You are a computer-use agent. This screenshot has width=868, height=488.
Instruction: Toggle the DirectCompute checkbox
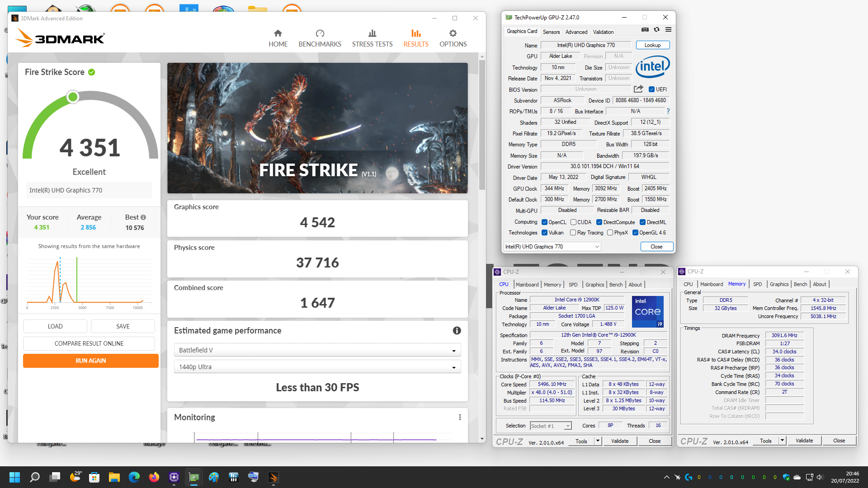pos(599,222)
